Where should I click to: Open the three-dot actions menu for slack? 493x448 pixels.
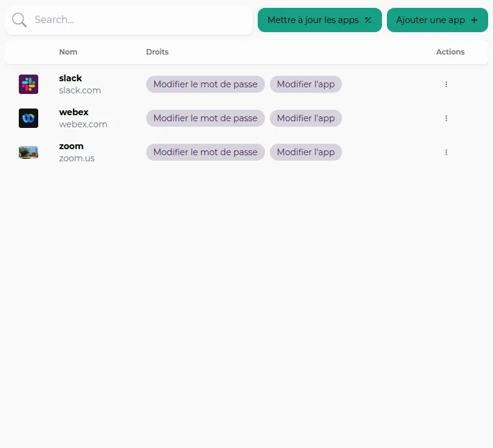[446, 84]
